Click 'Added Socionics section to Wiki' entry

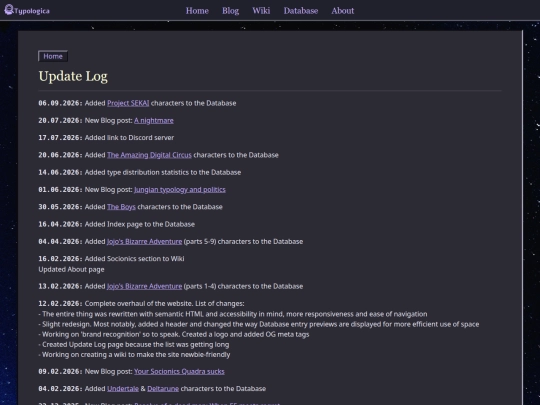point(134,259)
